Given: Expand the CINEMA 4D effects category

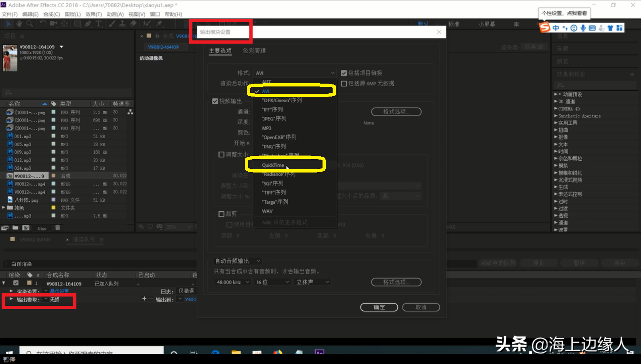Looking at the screenshot, I should (556, 109).
